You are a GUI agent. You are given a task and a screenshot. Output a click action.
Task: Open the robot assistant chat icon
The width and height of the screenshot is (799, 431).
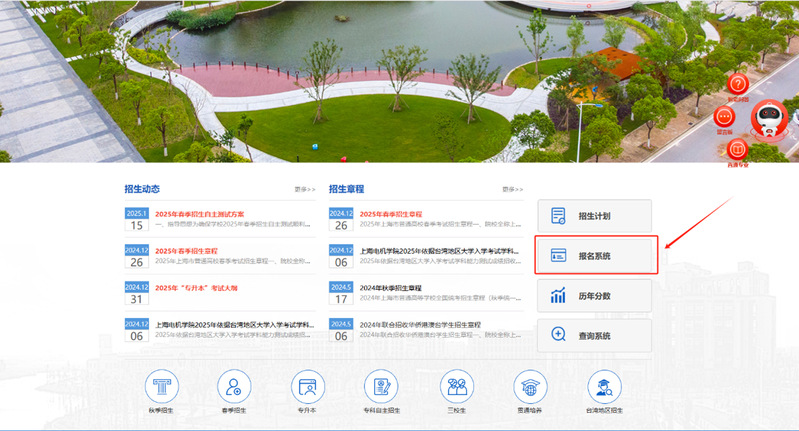[770, 120]
